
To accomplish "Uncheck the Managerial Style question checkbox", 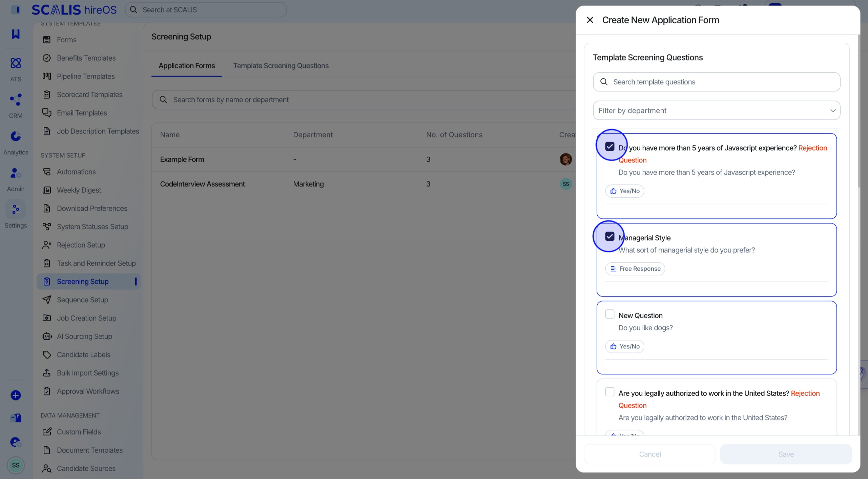I will pos(609,236).
